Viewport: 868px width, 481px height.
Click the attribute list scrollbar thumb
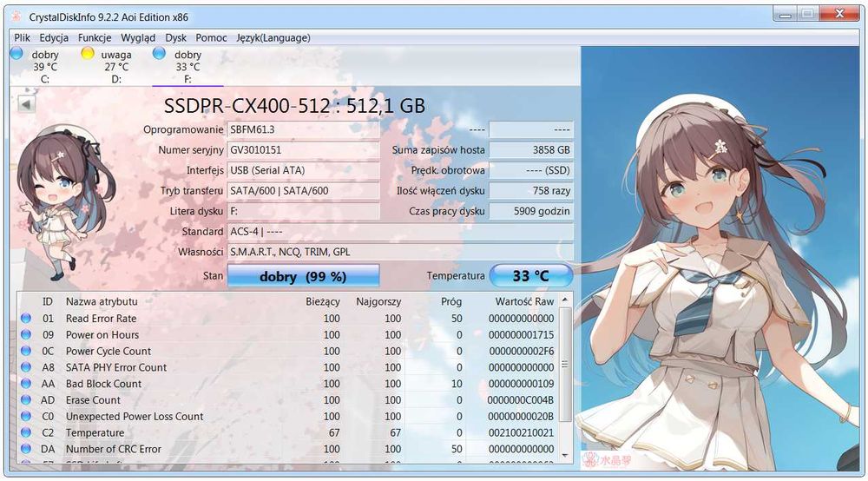[x=565, y=364]
